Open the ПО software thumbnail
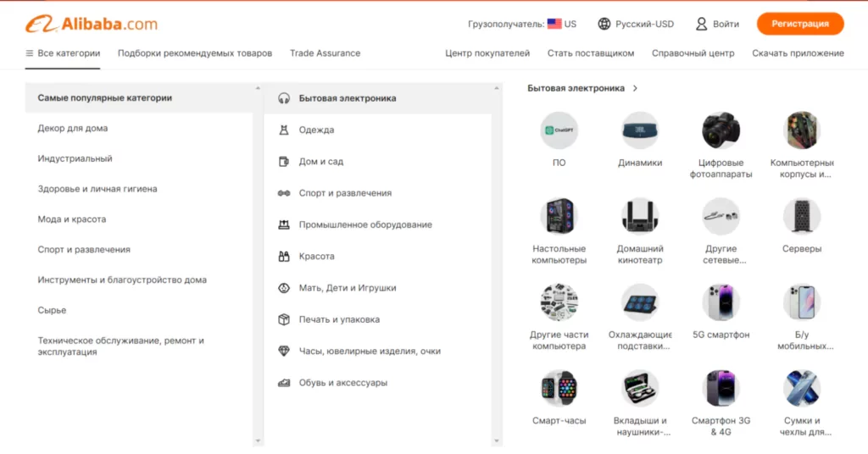 559,130
